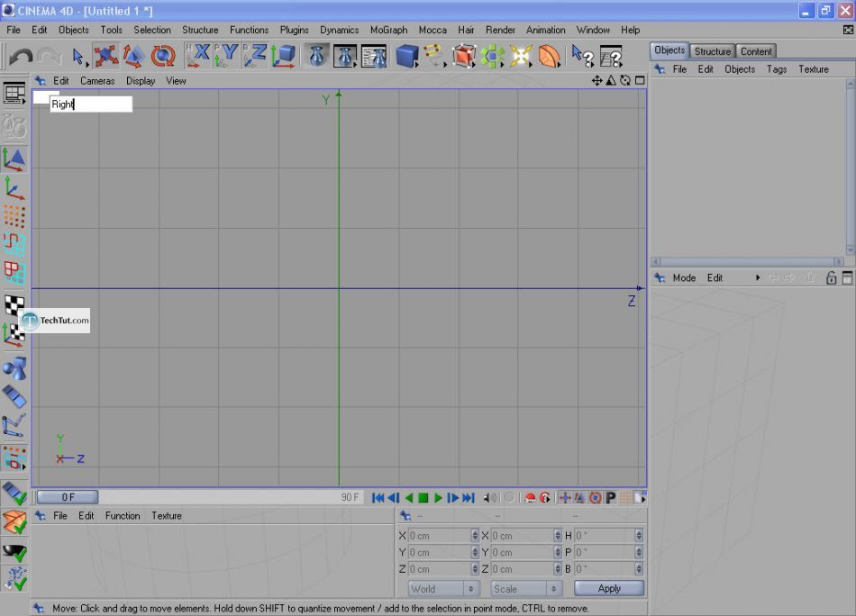Toggle the Z axis lock
Screen dimensions: 856x616
pyautogui.click(x=255, y=56)
